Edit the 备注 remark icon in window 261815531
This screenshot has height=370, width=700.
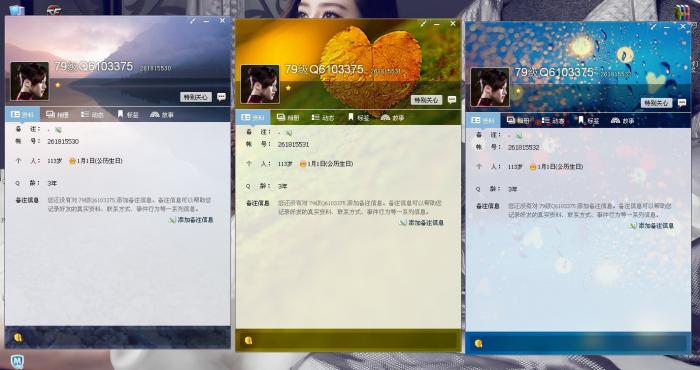[x=289, y=133]
